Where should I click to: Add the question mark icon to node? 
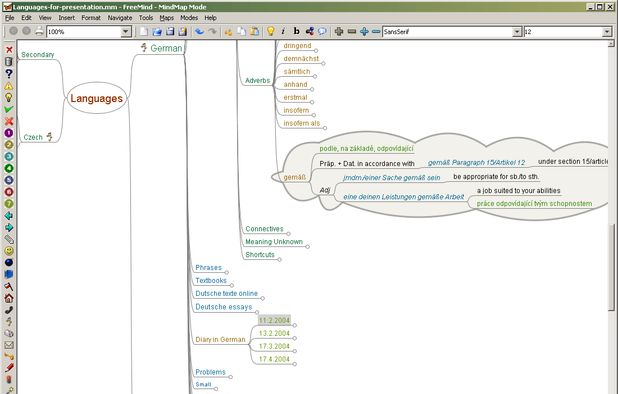9,74
